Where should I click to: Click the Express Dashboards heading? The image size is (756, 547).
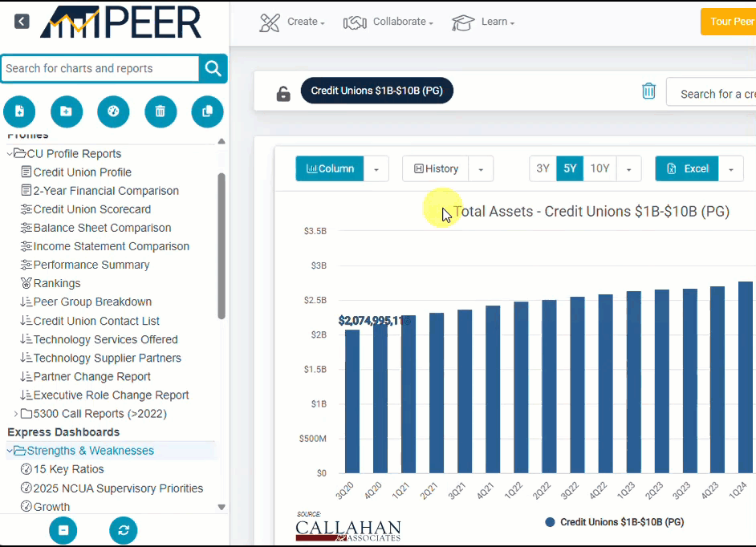tap(63, 432)
